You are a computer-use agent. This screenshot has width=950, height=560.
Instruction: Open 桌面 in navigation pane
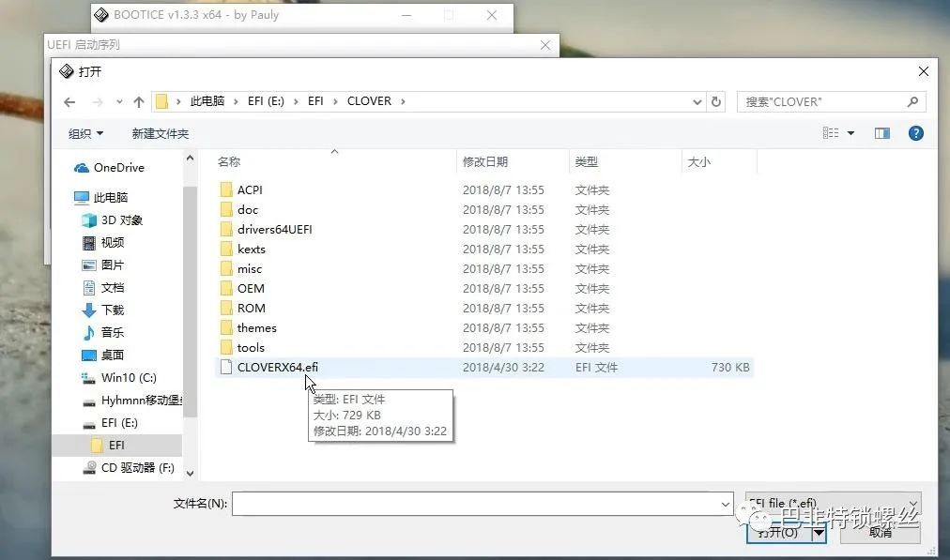point(103,355)
